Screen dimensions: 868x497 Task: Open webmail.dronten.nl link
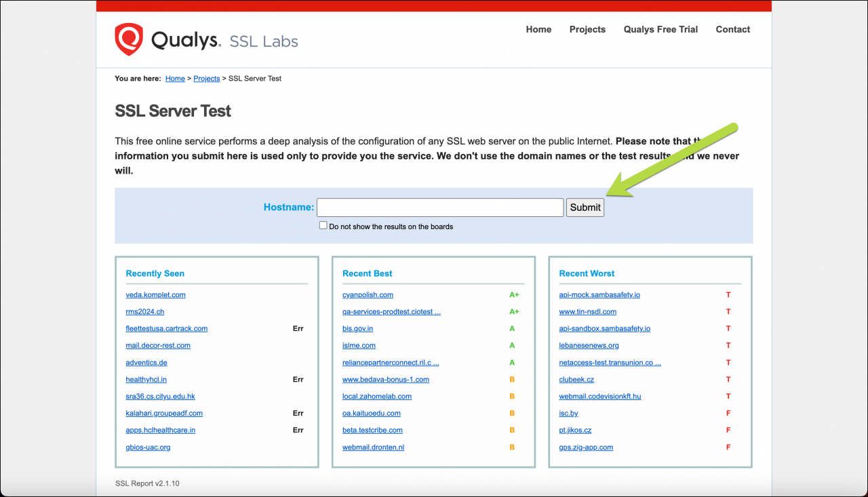point(373,448)
